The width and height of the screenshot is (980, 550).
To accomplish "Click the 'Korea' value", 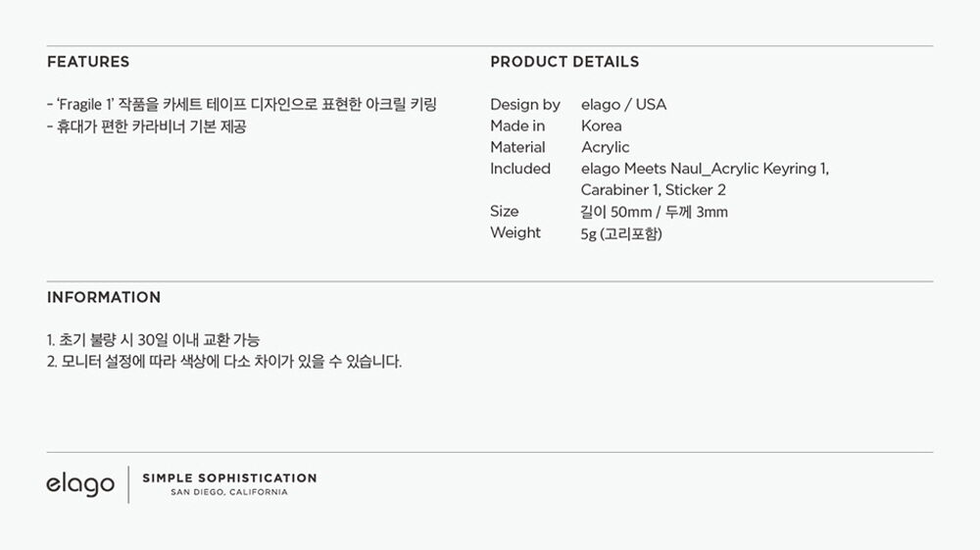I will click(x=602, y=125).
